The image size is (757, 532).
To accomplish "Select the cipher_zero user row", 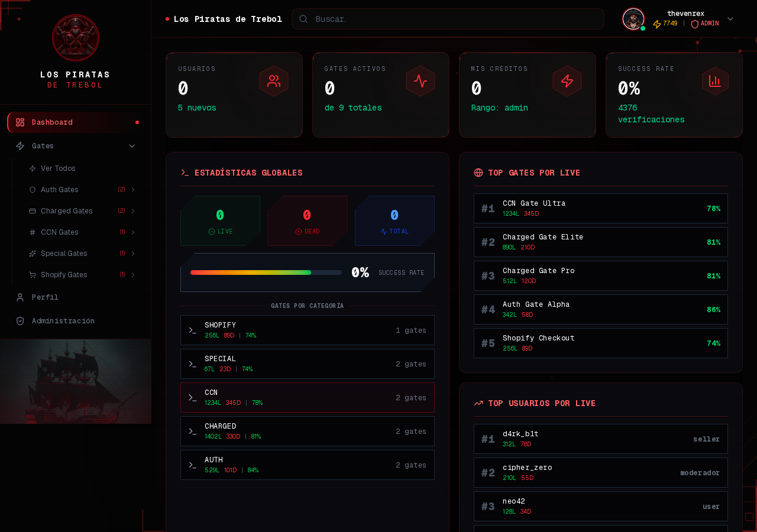I will point(601,472).
